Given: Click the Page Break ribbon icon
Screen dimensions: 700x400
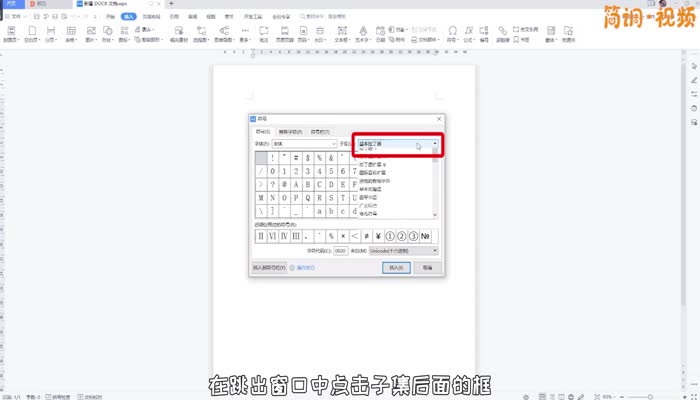Looking at the screenshot, I should tap(51, 33).
